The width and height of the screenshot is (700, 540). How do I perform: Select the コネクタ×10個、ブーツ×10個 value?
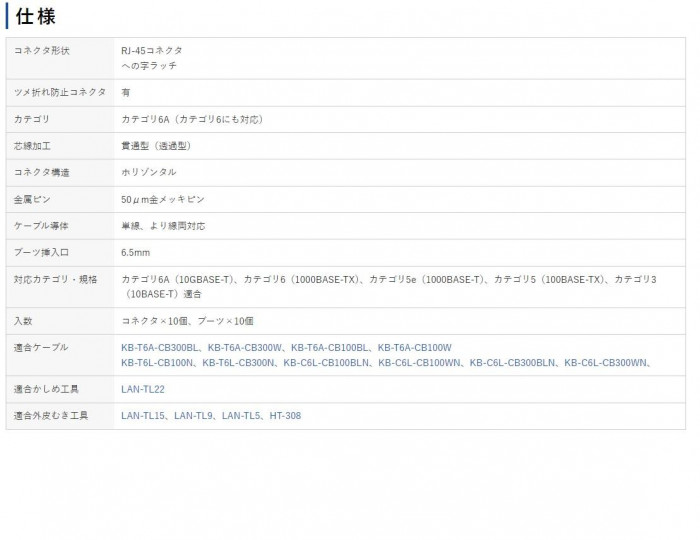(x=188, y=321)
